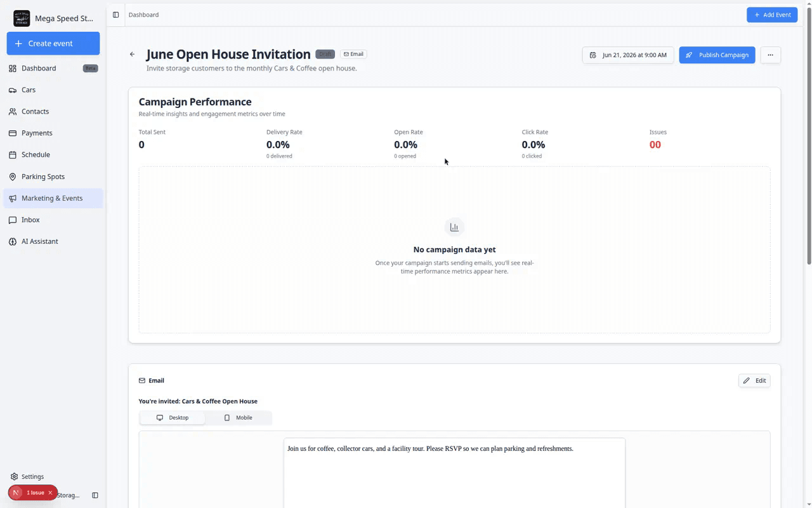The height and width of the screenshot is (508, 812).
Task: Open the Inbox
Action: [53, 220]
